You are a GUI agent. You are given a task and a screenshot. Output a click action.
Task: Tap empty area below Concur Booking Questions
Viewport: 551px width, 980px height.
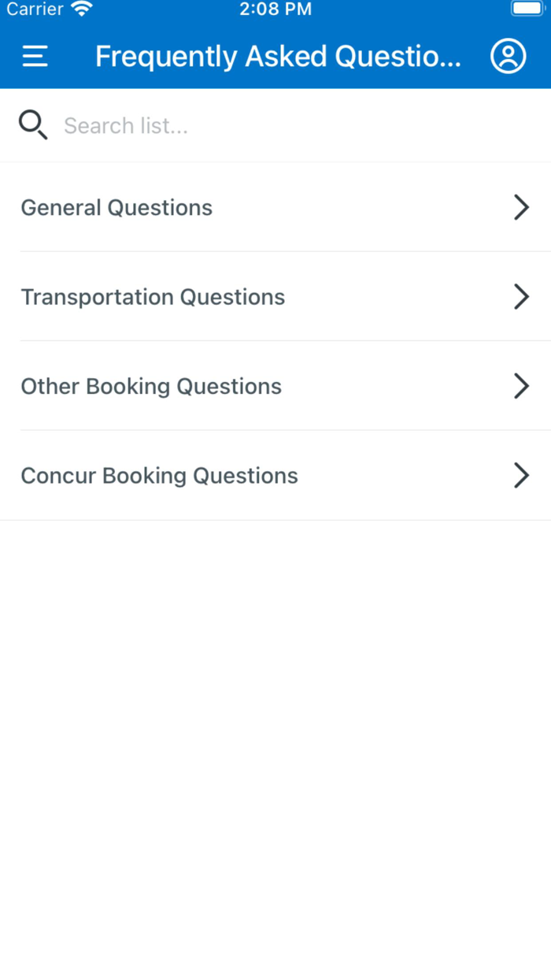[x=275, y=709]
